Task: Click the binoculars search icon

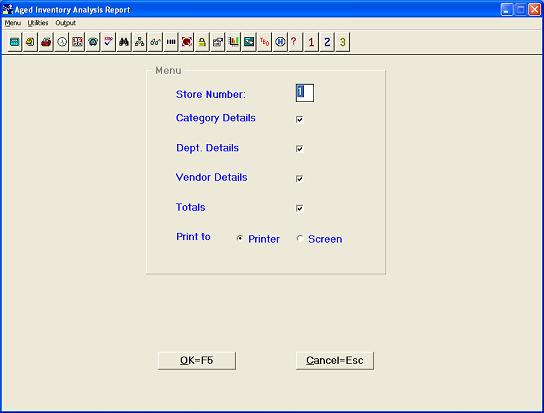Action: pyautogui.click(x=124, y=42)
